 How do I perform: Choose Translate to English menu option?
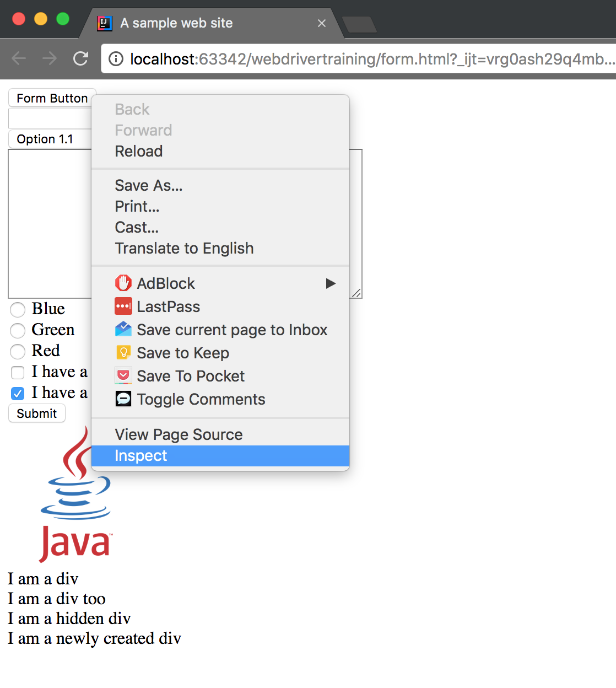pyautogui.click(x=184, y=248)
